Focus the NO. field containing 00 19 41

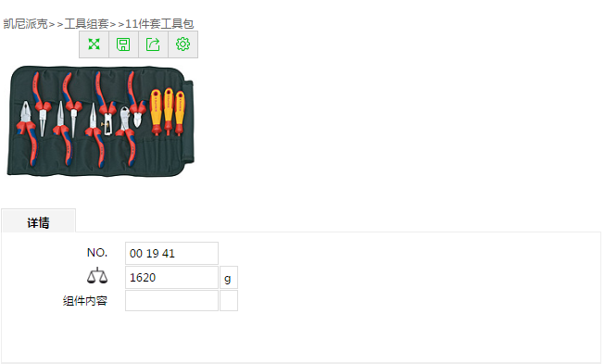tap(171, 254)
